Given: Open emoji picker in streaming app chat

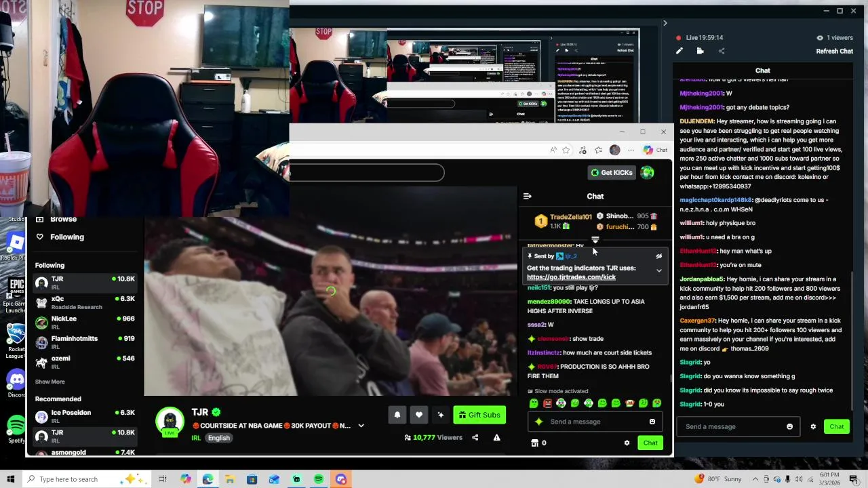Looking at the screenshot, I should pyautogui.click(x=789, y=427).
